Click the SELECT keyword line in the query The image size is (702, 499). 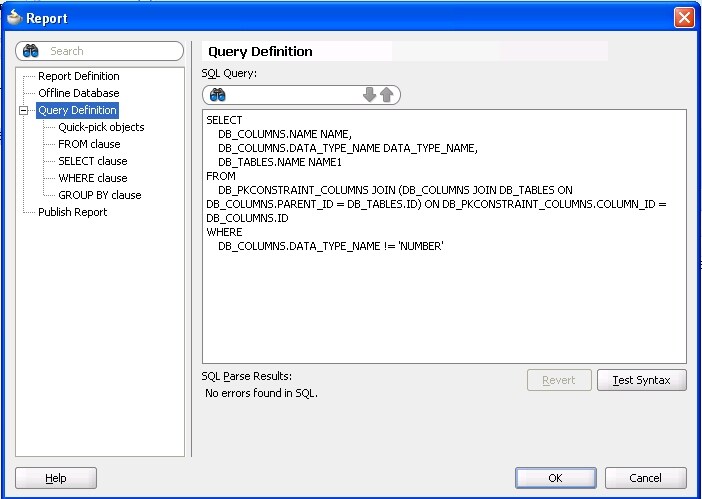tap(224, 120)
